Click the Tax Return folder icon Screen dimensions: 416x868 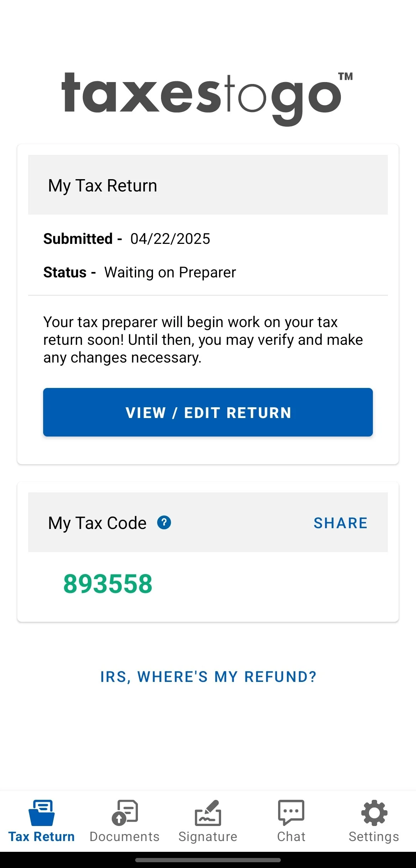[x=42, y=813]
